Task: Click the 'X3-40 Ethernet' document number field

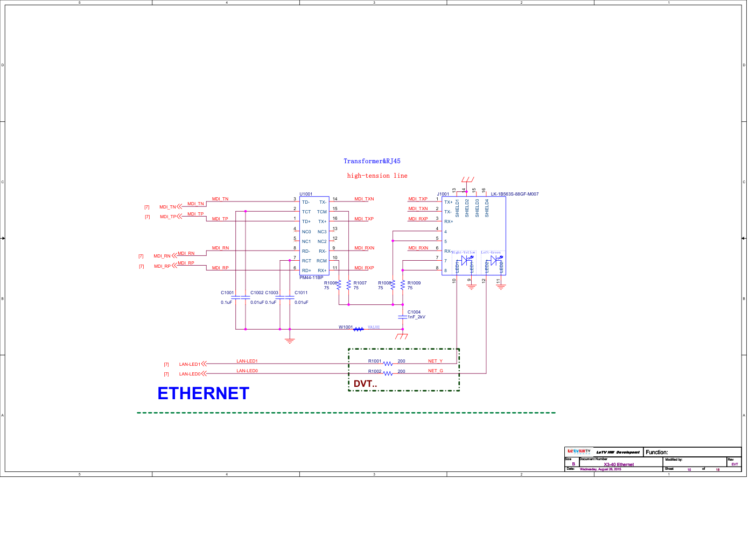Action: click(618, 464)
